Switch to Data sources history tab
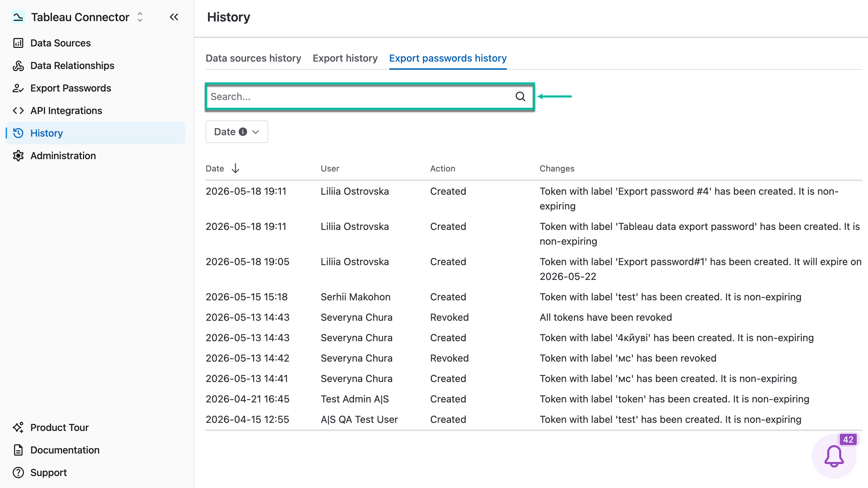This screenshot has width=868, height=488. (x=253, y=58)
